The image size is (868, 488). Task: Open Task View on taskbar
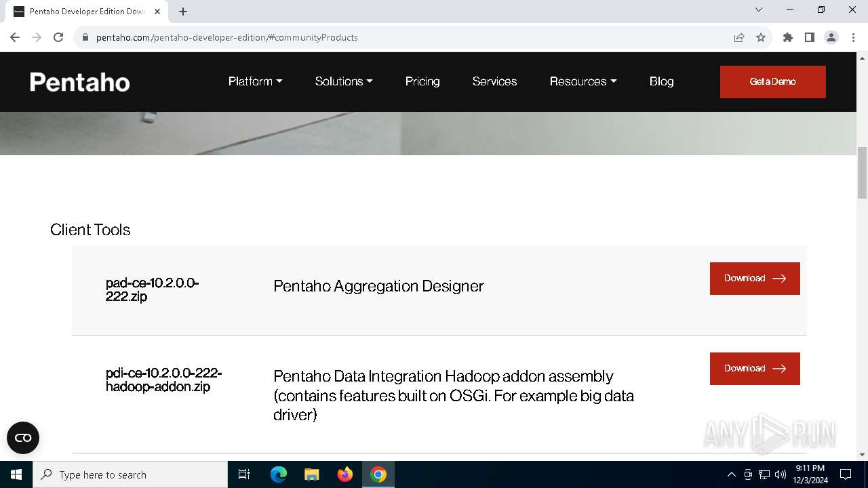click(x=245, y=474)
